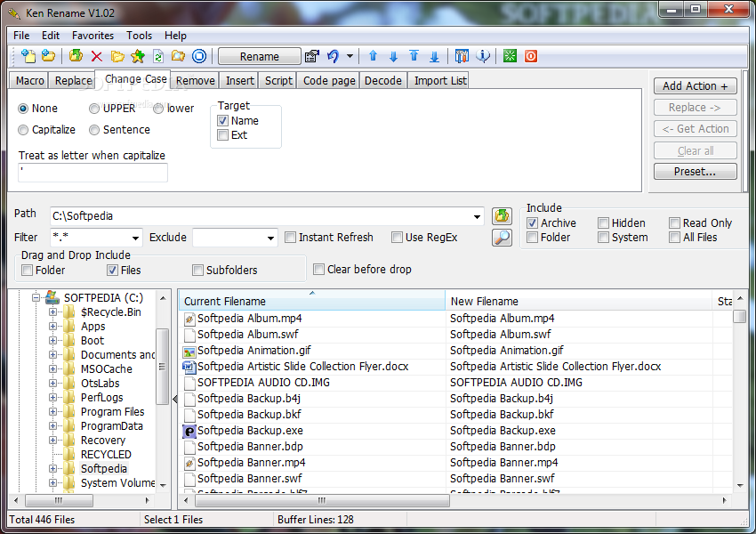Select the lower case radio button
This screenshot has width=756, height=534.
(x=158, y=109)
